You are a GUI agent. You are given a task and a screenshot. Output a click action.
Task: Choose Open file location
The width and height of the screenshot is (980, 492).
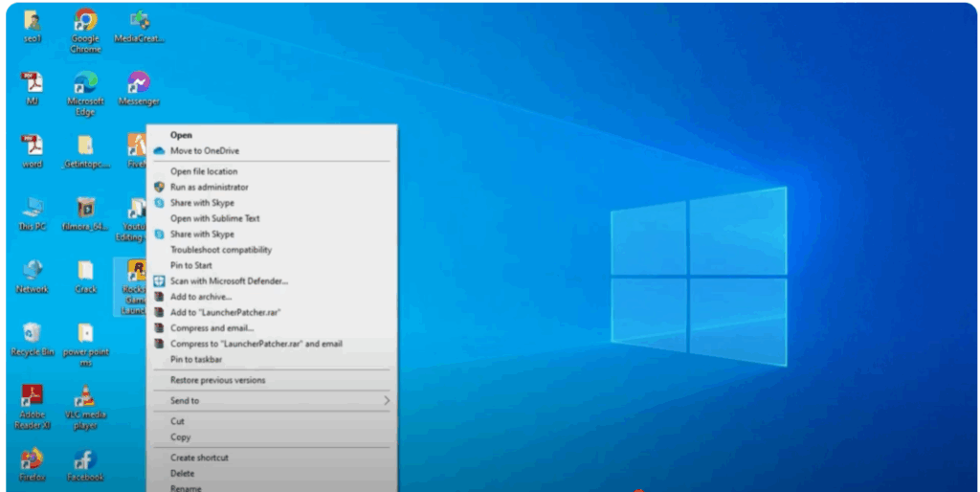tap(271, 171)
